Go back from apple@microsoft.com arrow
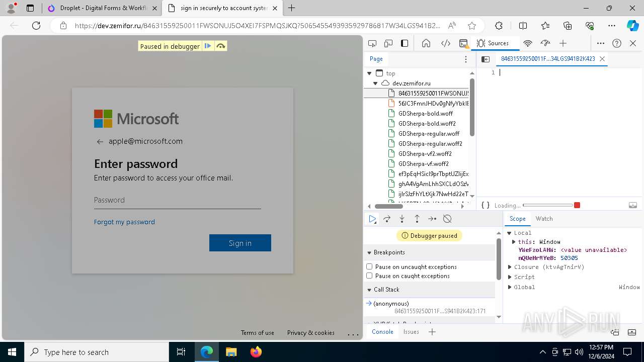The width and height of the screenshot is (644, 362). pos(100,142)
